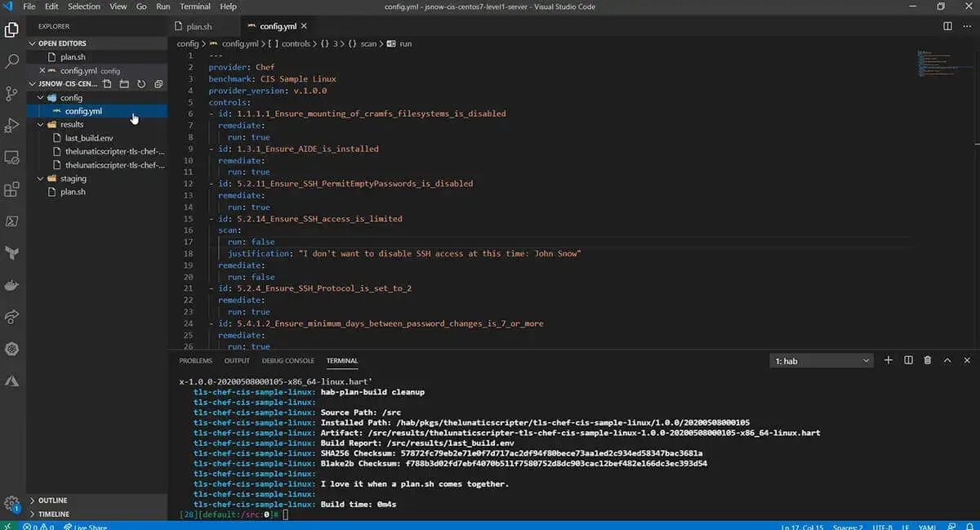Switch to the plan.sh editor tab
Viewport: 980px width, 530px height.
click(198, 26)
